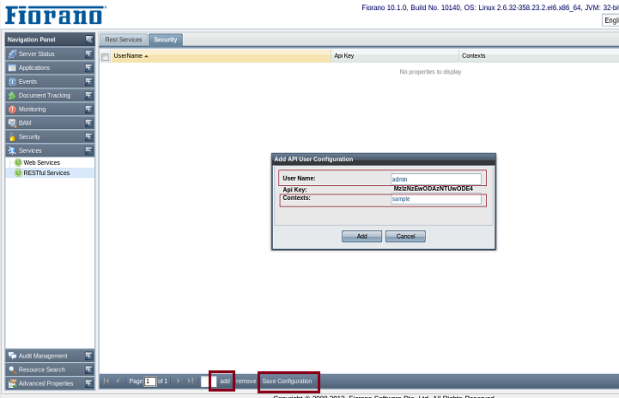Click the RESTful Services green icon
Viewport: 619px width, 398px height.
pos(18,173)
